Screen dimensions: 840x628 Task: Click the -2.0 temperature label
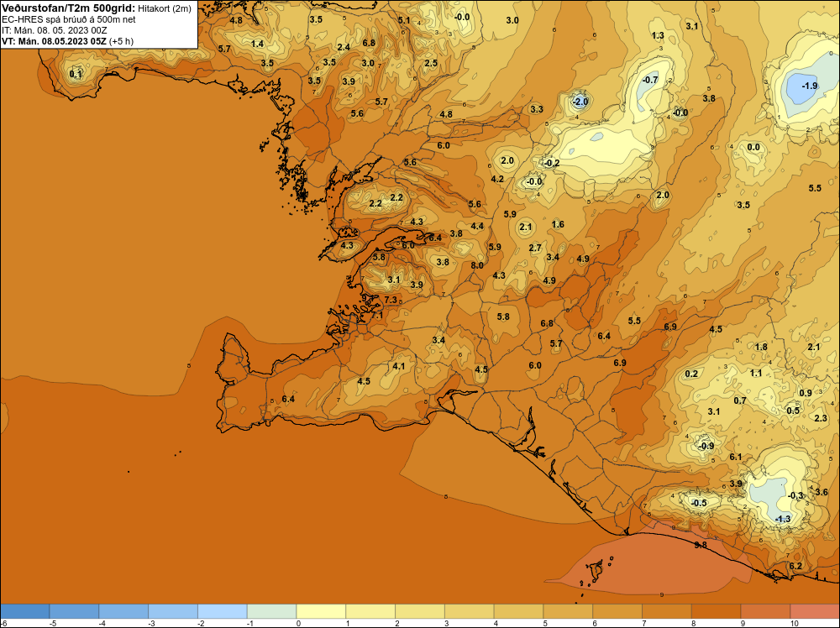point(580,102)
